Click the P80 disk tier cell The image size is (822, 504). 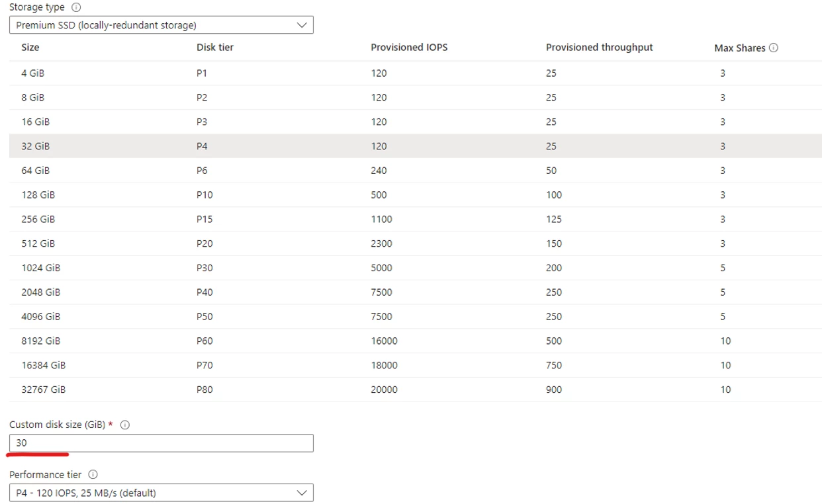[205, 390]
